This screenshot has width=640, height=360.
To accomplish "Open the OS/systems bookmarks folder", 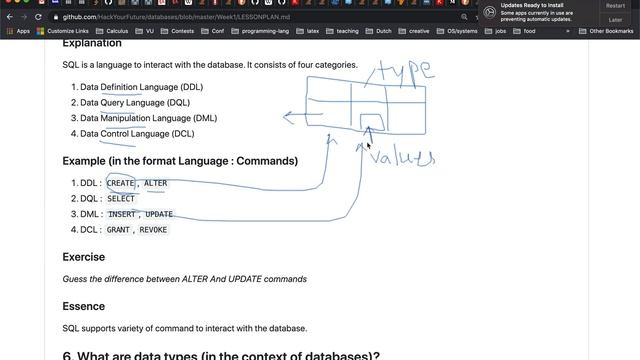I will [457, 31].
